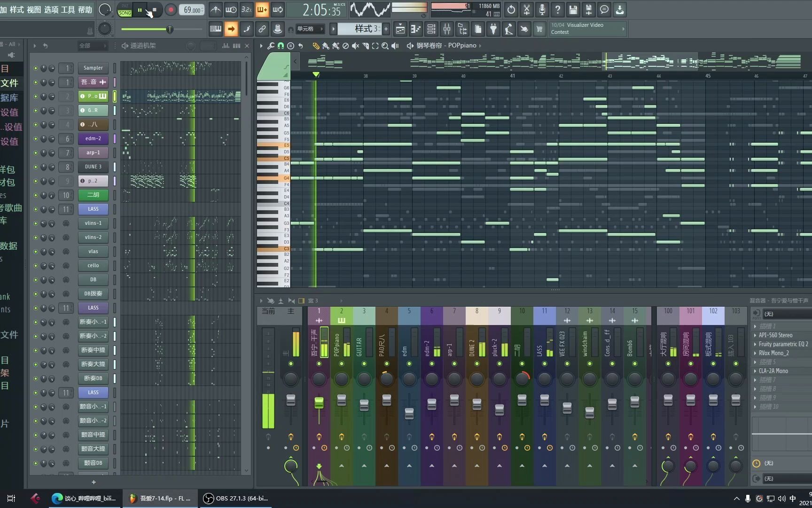Toggle the piano roll snap magnet icon
This screenshot has height=508, width=812.
pyautogui.click(x=281, y=46)
